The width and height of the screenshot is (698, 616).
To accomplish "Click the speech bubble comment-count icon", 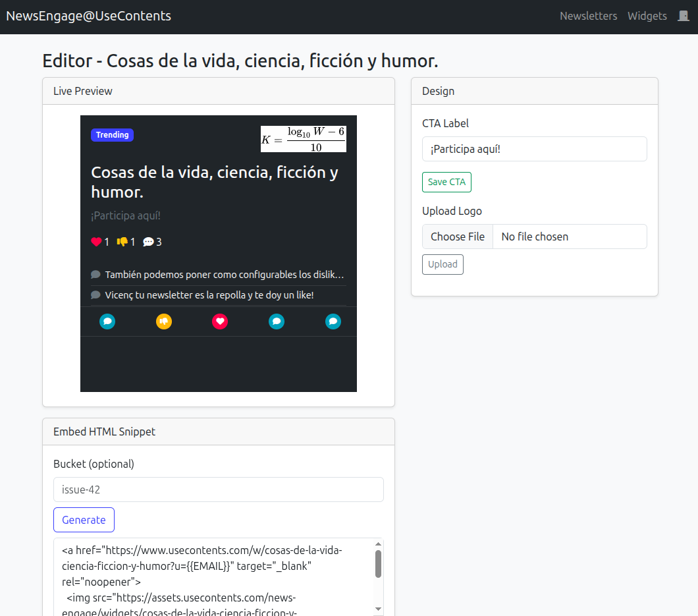I will pyautogui.click(x=148, y=242).
